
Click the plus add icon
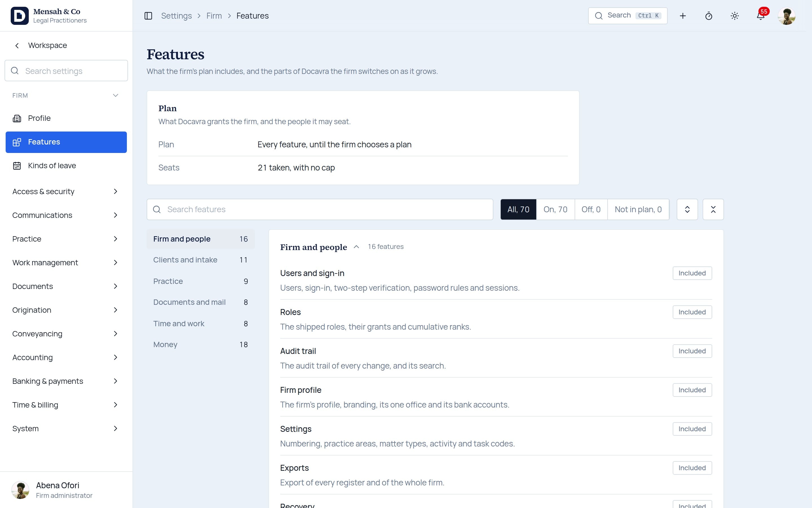tap(683, 16)
